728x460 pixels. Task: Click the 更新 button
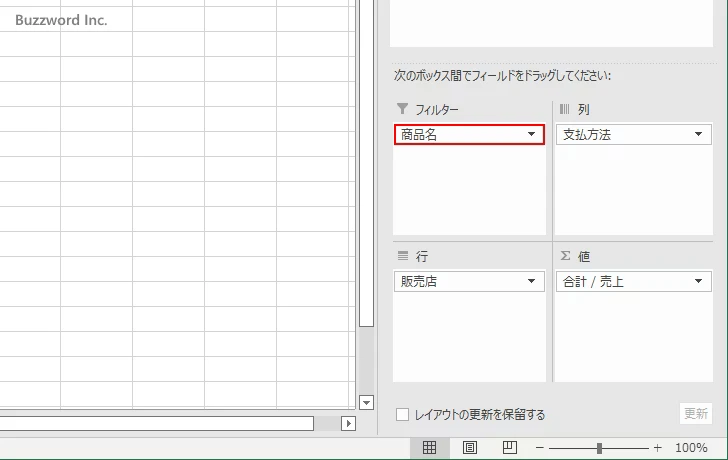696,413
